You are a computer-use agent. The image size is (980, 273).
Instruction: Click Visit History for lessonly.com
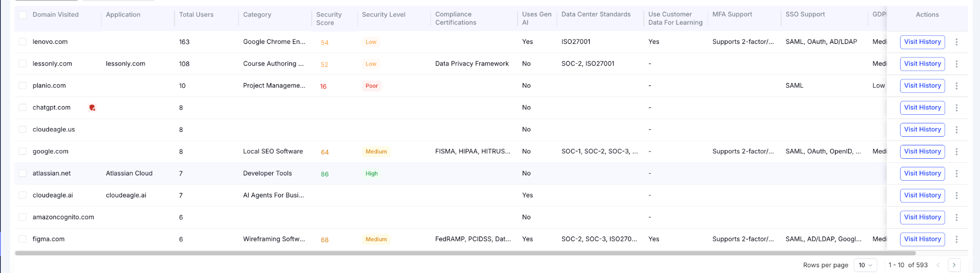(923, 64)
